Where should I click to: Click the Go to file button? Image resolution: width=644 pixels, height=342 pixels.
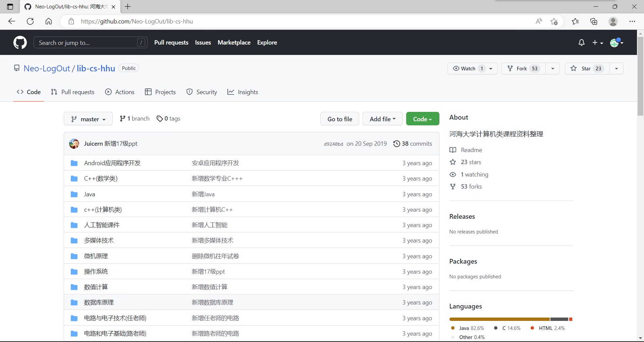pyautogui.click(x=339, y=119)
